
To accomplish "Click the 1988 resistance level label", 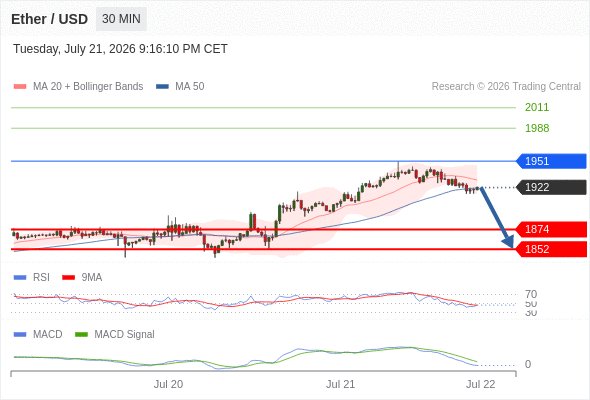I will tap(537, 128).
